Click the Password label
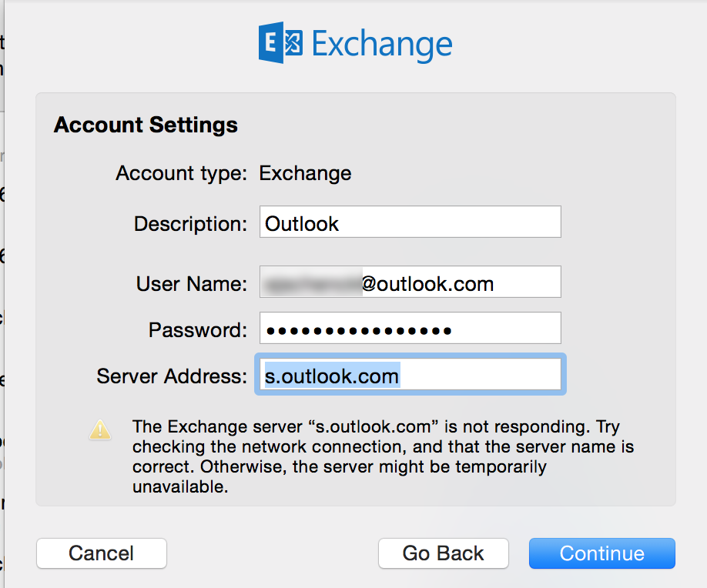 198,330
